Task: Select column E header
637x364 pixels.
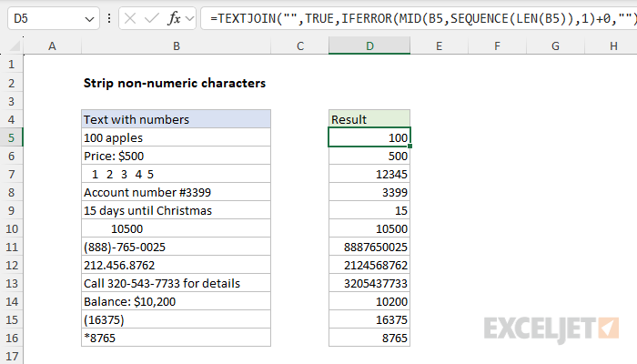Action: click(440, 45)
